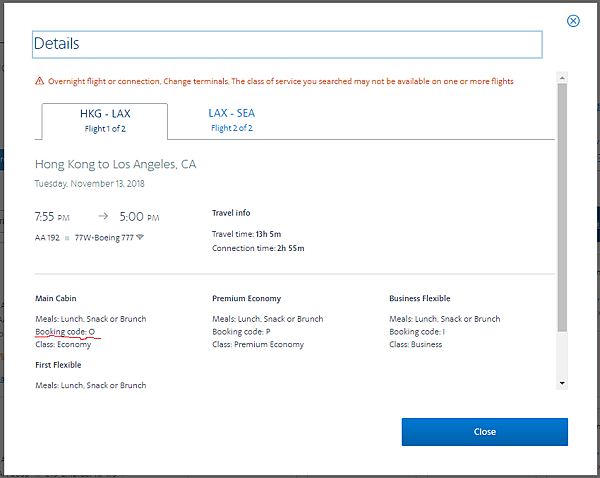Click the 77W-Boeing 777 aircraft label

(104, 237)
